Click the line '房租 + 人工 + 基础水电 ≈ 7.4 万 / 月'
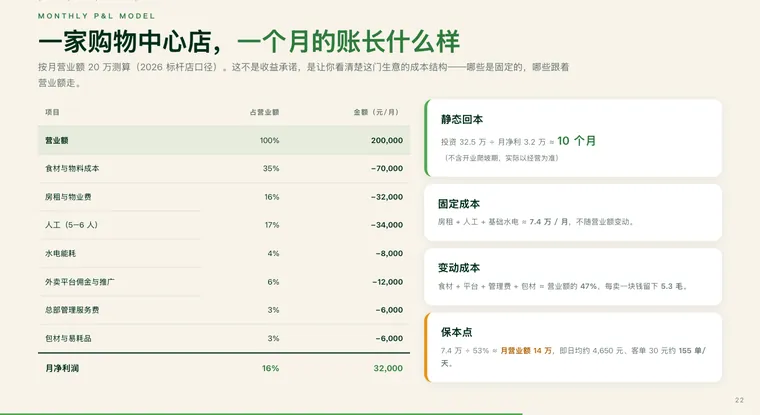 [504, 222]
